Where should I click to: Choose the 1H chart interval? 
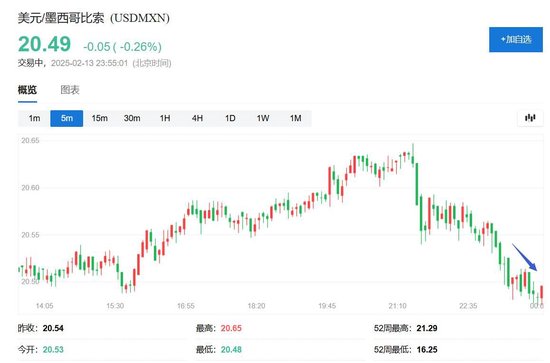tap(165, 118)
